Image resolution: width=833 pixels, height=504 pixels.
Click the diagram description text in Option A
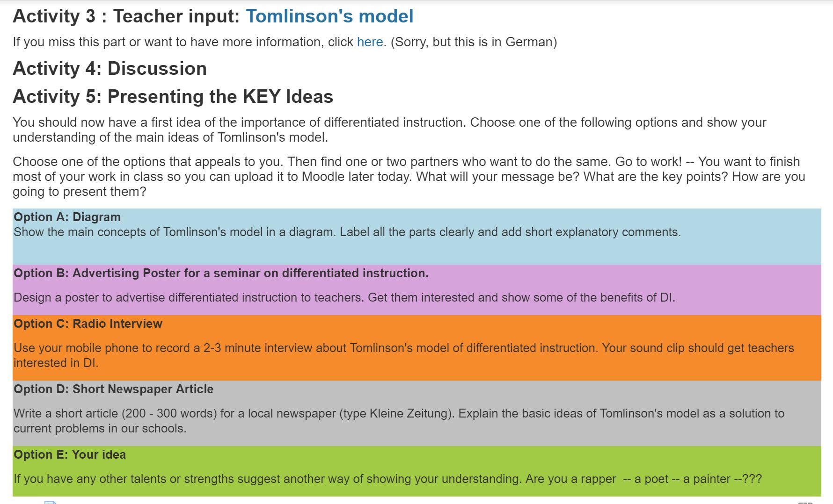[347, 232]
